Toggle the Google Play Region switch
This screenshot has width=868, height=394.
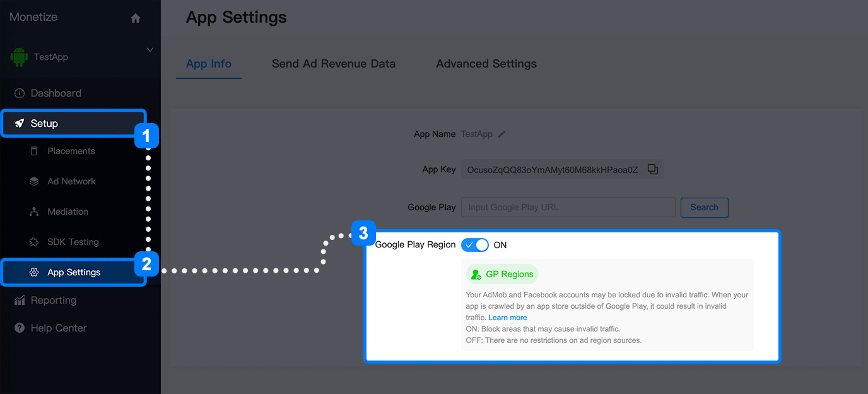[475, 245]
